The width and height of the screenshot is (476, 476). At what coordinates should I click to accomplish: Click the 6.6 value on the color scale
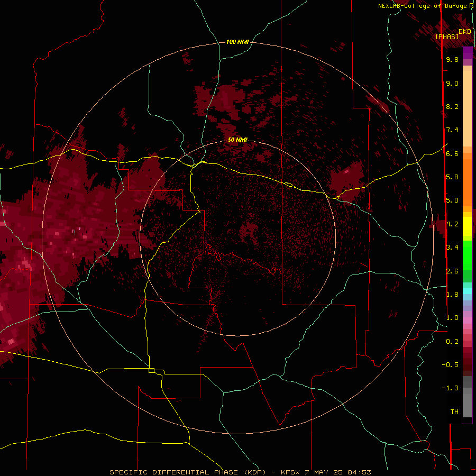coord(452,154)
